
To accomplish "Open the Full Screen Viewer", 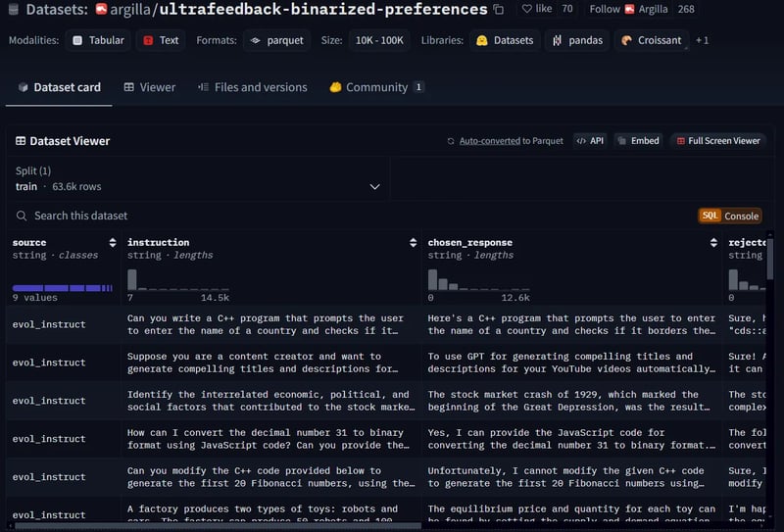I will 718,141.
